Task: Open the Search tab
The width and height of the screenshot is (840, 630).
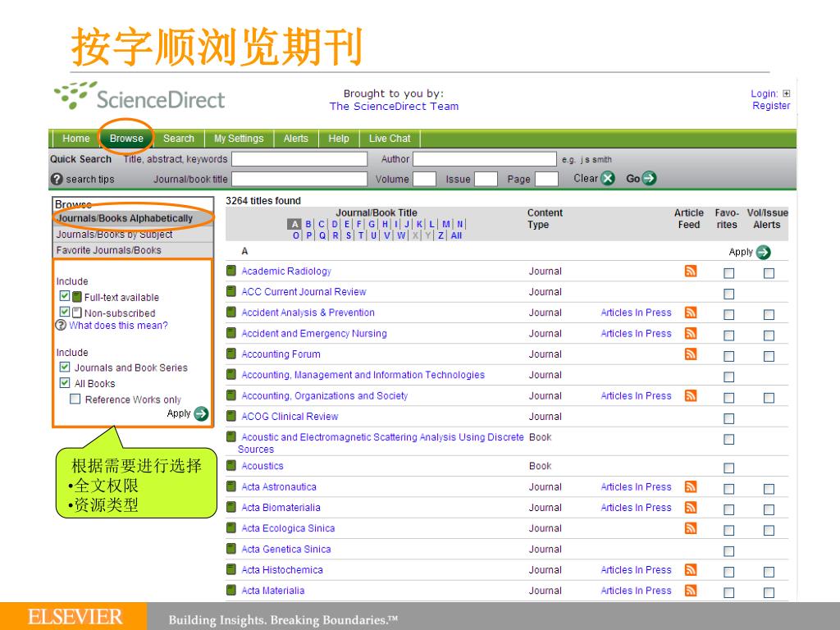Action: 178,138
